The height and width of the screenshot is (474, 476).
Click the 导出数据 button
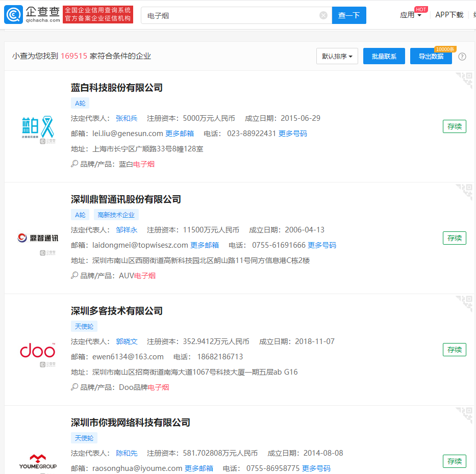(x=431, y=56)
